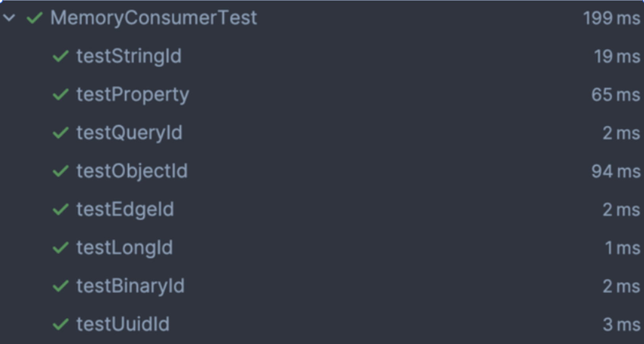Click the 199 ms total duration

[x=611, y=18]
